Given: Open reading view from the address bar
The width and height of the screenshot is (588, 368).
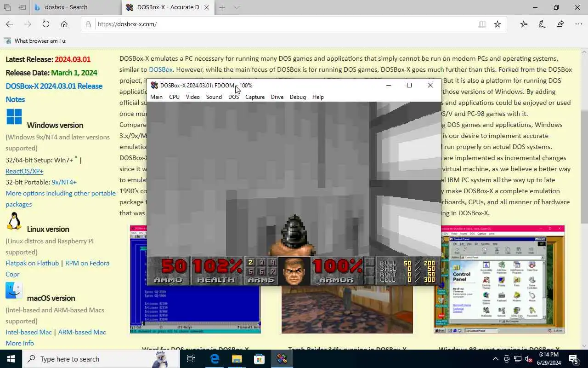Looking at the screenshot, I should pos(482,24).
